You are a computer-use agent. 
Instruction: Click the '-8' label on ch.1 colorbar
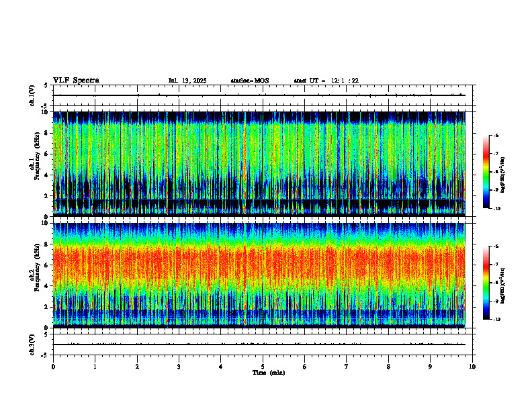coord(496,172)
